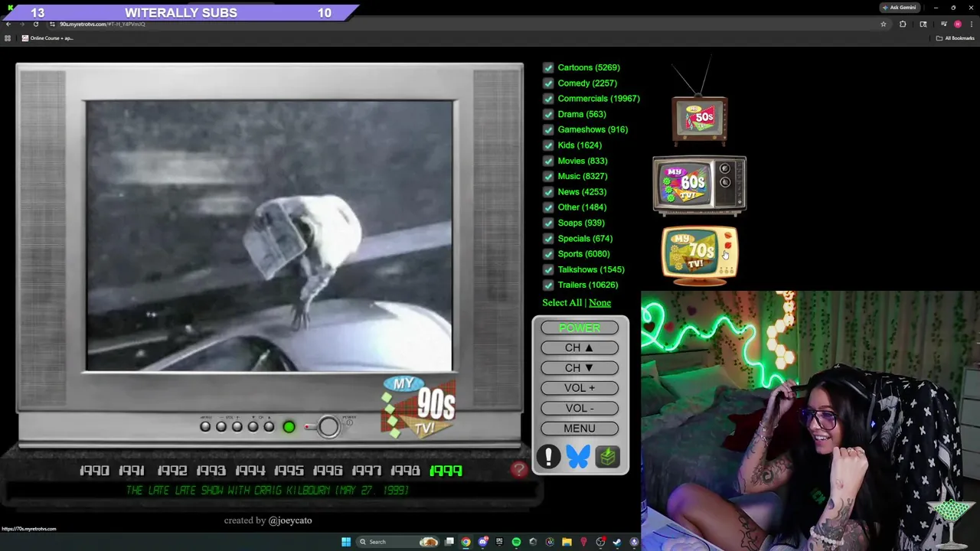
Task: Open the @joeycato creator link
Action: [x=290, y=520]
